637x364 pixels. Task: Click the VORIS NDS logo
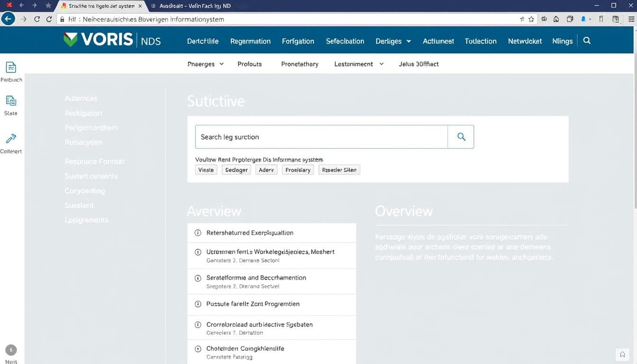coord(112,40)
